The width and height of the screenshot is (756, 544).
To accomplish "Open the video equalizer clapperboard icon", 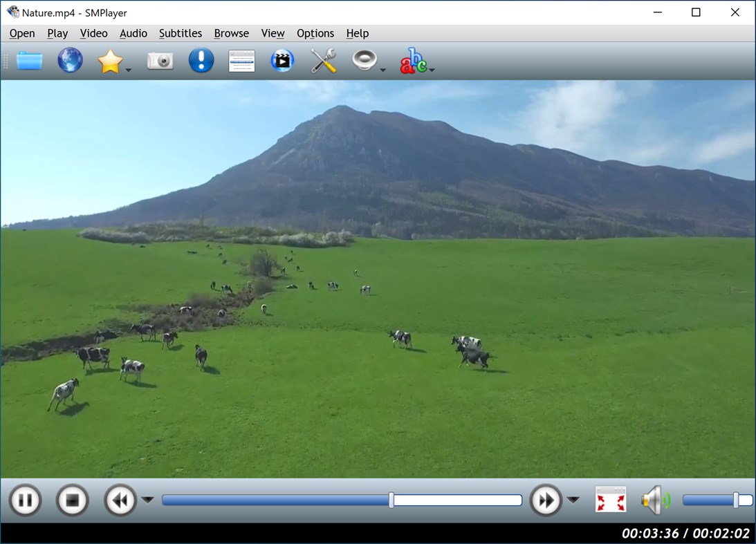I will 282,60.
